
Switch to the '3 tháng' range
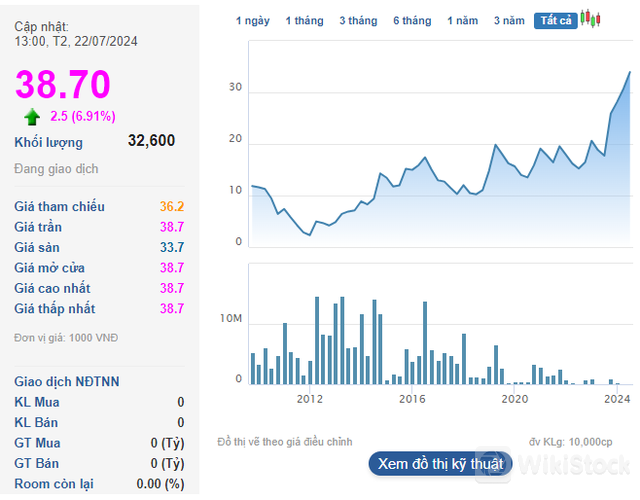(358, 21)
